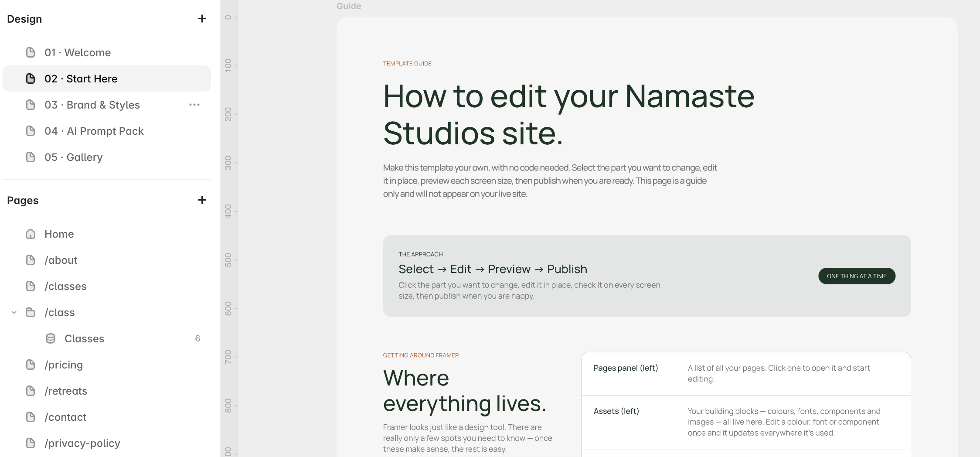Select the Click the part you want paragraph

click(529, 290)
